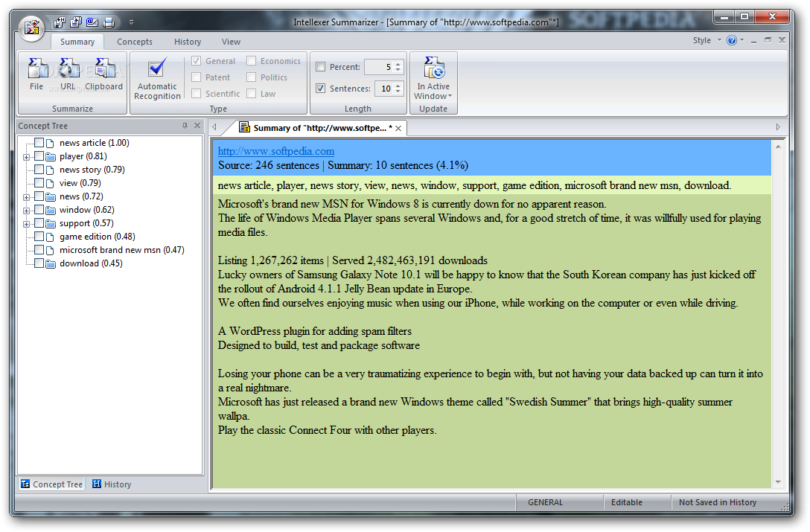Click the news story (0.79) document icon
Image resolution: width=810 pixels, height=532 pixels.
coord(50,170)
